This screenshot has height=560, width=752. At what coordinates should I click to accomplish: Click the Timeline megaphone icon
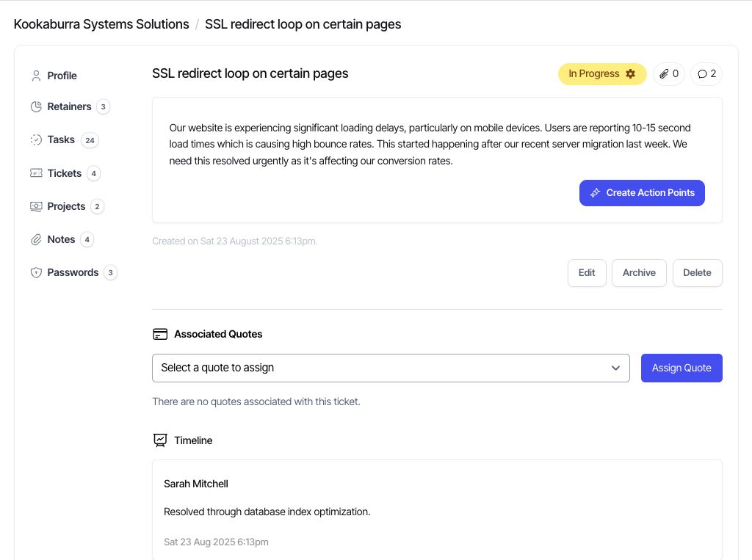coord(160,440)
